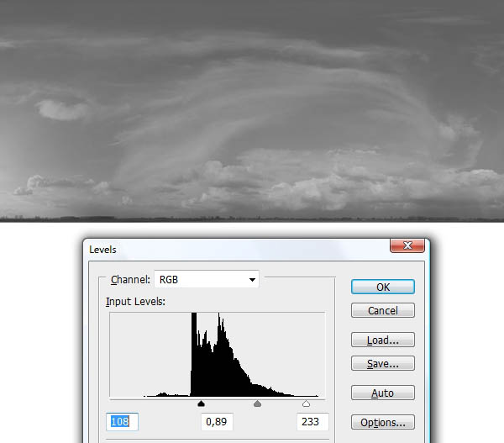The width and height of the screenshot is (504, 443).
Task: Select the black point input slider
Action: tap(202, 403)
